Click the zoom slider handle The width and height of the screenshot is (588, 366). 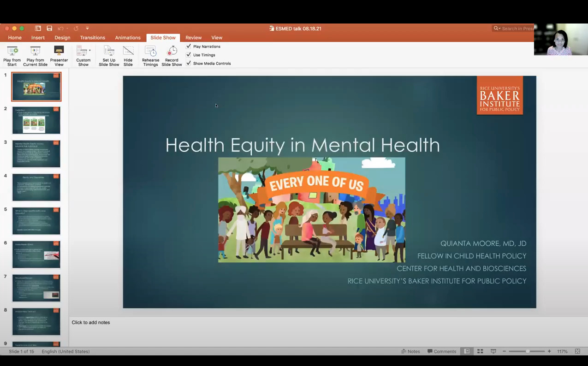point(528,351)
